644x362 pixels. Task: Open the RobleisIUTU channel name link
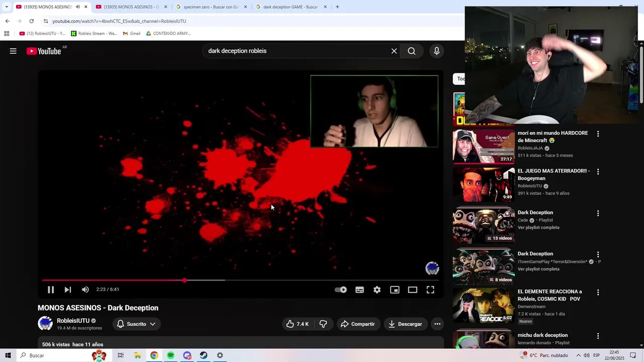tap(73, 320)
